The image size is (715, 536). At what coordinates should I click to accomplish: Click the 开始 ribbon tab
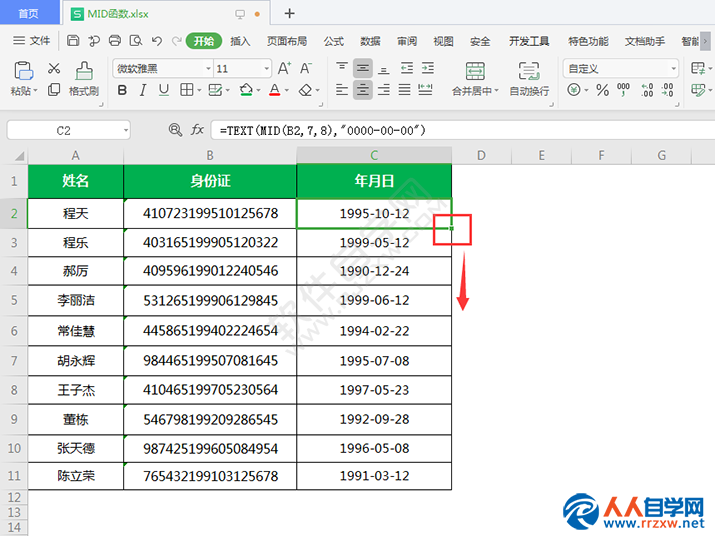pos(204,41)
